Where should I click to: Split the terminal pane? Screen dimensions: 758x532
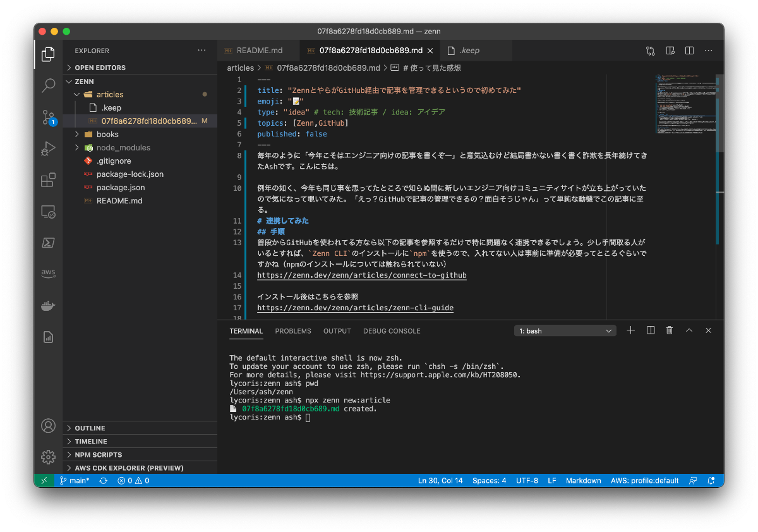click(650, 330)
